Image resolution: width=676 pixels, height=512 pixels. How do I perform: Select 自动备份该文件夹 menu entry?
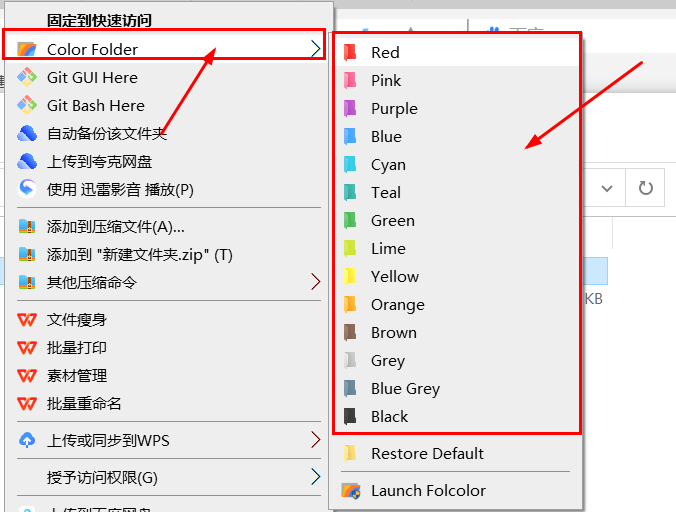106,133
